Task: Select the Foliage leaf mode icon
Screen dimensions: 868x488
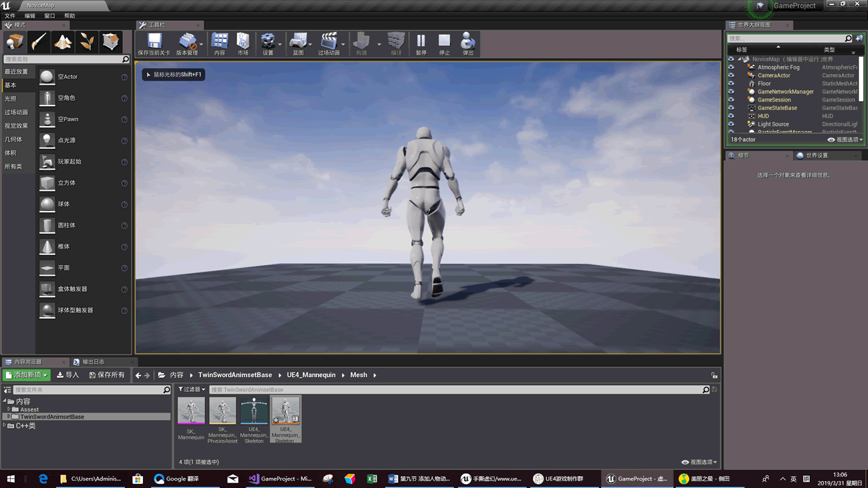Action: [x=87, y=42]
